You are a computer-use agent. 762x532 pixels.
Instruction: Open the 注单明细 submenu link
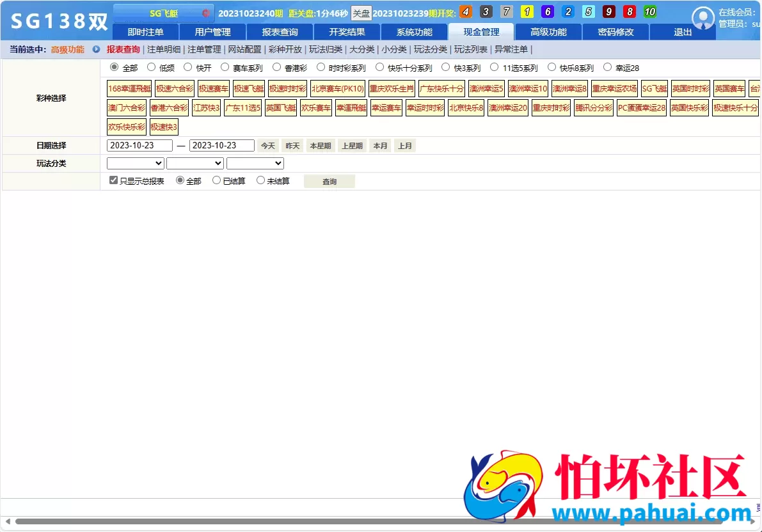coord(164,50)
